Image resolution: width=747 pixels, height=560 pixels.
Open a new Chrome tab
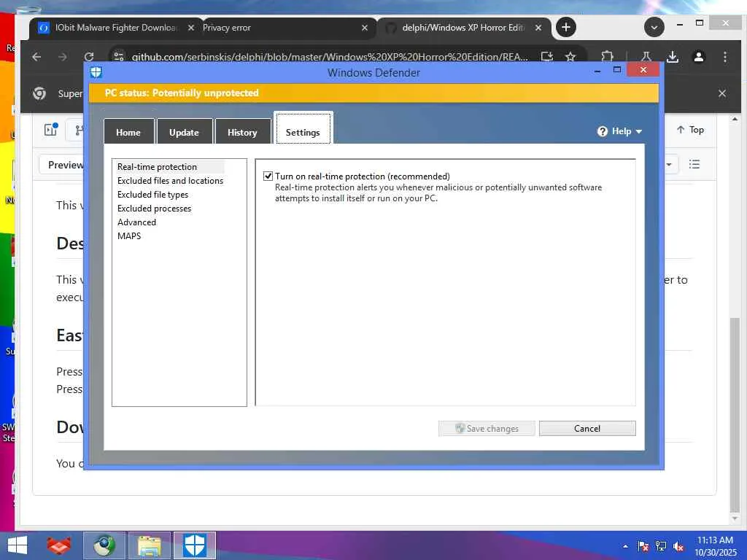(566, 27)
